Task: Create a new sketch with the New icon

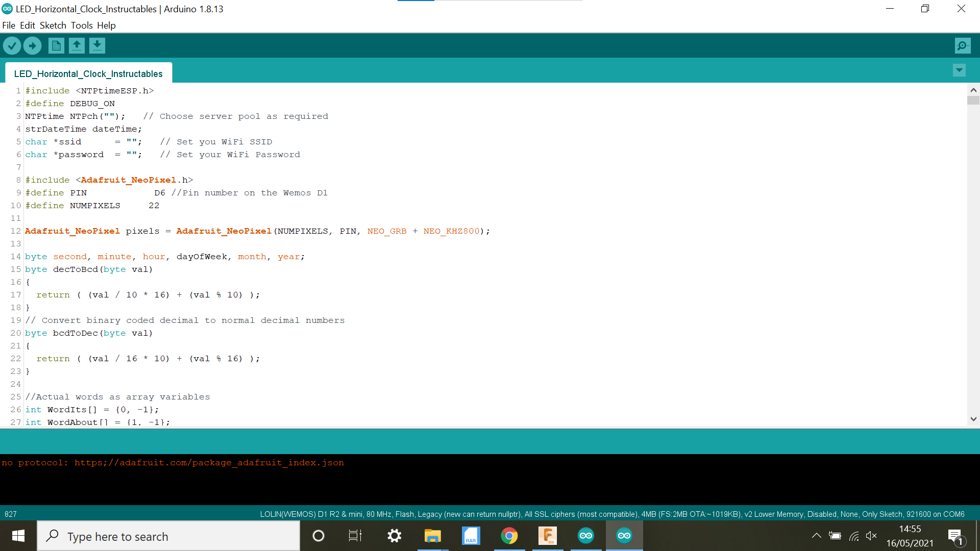Action: pyautogui.click(x=56, y=46)
